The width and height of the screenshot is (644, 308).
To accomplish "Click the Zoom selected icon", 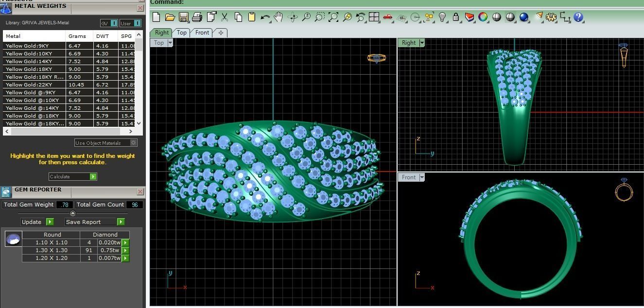I will [347, 17].
